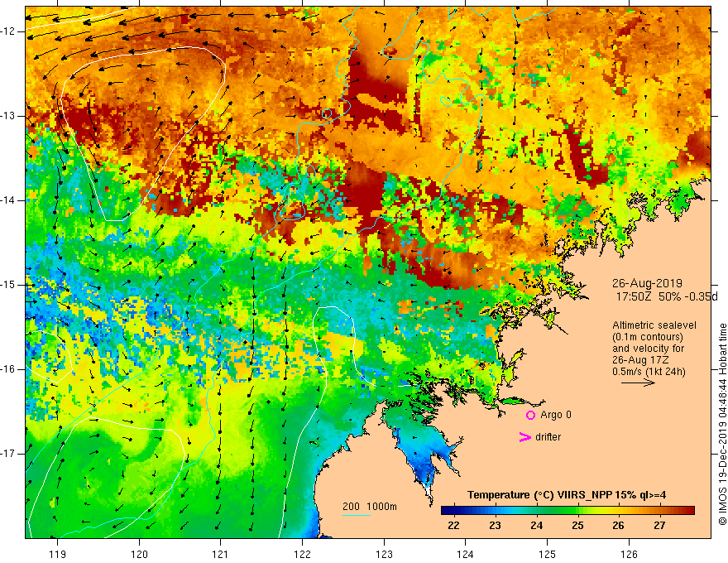Click the longitude axis label 126
This screenshot has width=728, height=563.
(629, 554)
